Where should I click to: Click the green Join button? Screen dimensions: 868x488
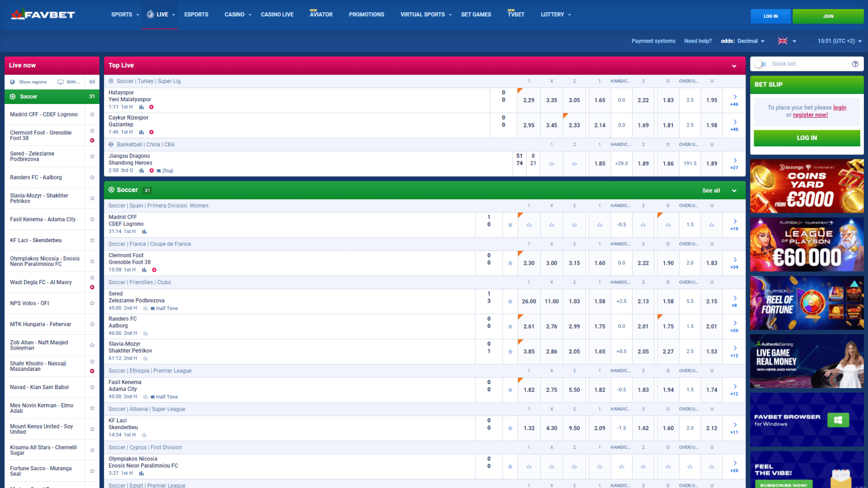pyautogui.click(x=828, y=16)
